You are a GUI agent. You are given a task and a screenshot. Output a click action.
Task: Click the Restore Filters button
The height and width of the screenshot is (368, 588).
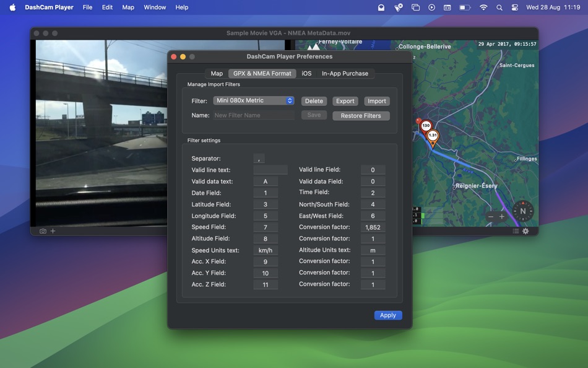361,116
